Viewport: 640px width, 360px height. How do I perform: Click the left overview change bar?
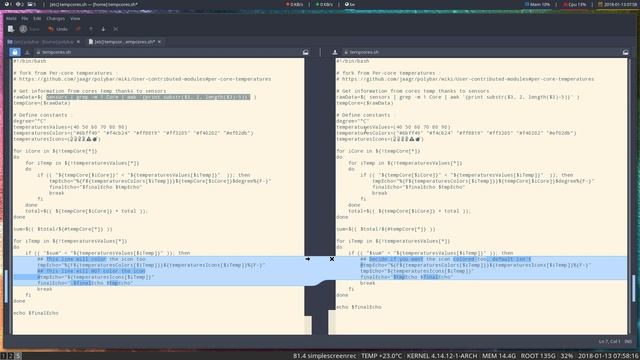(x=6, y=286)
